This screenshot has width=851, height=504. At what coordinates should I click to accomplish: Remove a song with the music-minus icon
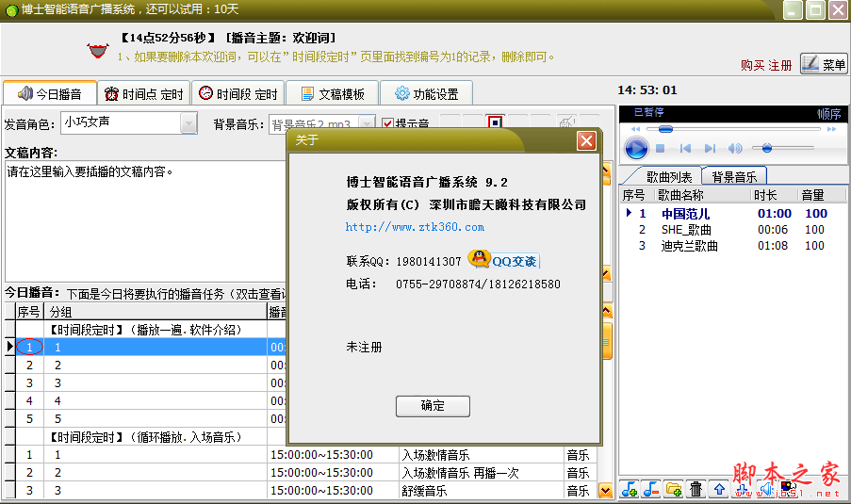[651, 489]
